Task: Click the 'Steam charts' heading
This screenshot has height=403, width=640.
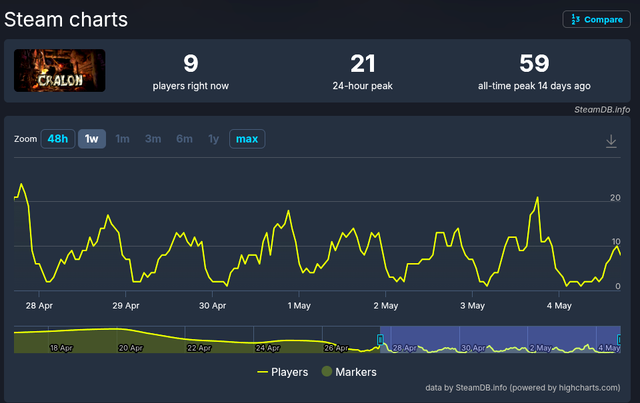Action: click(x=66, y=20)
